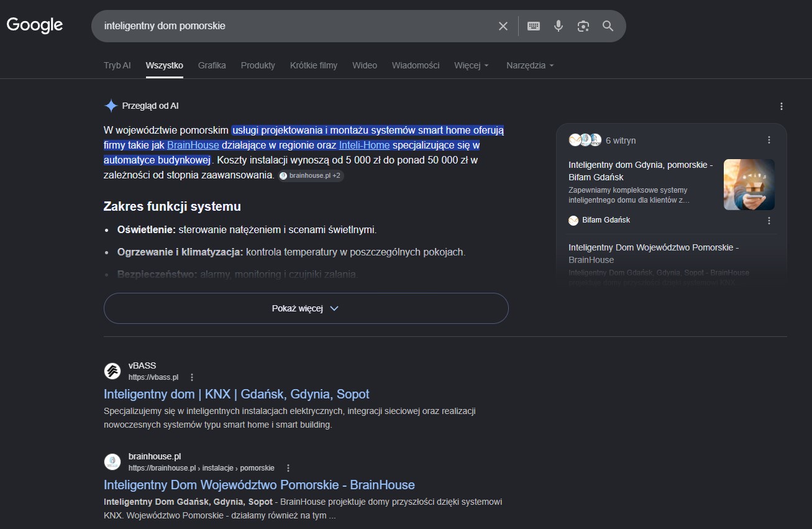Screen dimensions: 812x529
Task: Click the 6 witryn label
Action: [621, 140]
